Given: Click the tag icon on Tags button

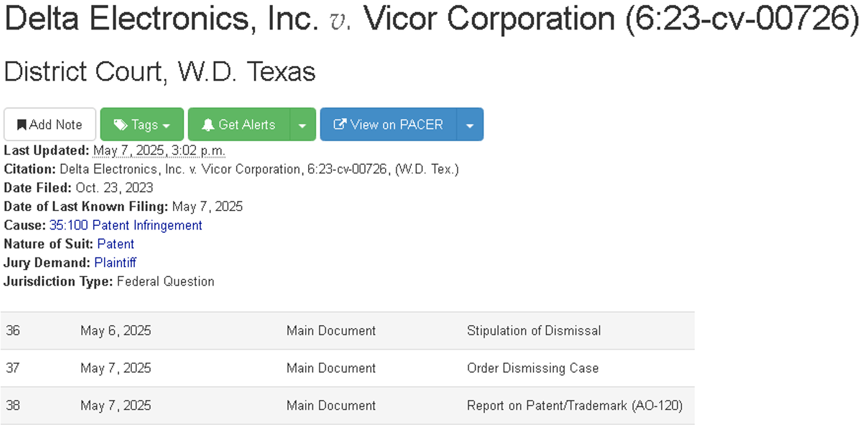Looking at the screenshot, I should coord(120,125).
